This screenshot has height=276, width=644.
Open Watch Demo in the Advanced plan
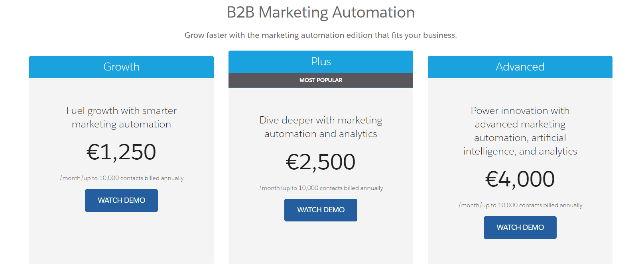coord(520,227)
